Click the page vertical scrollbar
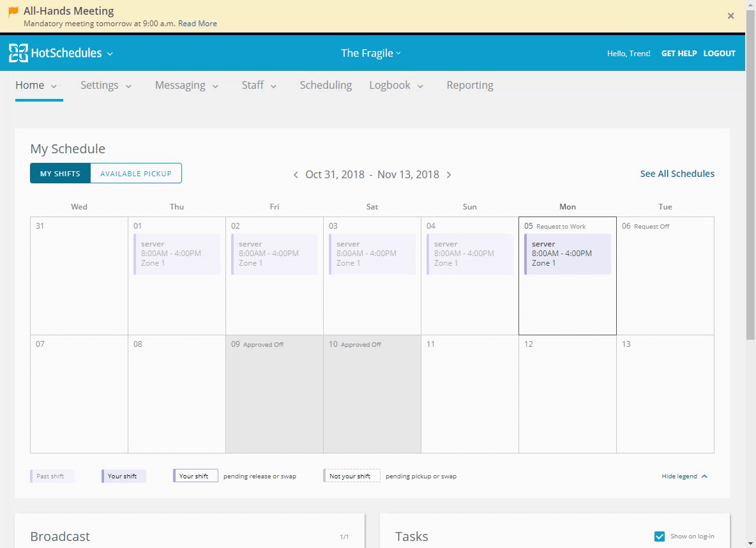The height and width of the screenshot is (548, 756). (750, 192)
